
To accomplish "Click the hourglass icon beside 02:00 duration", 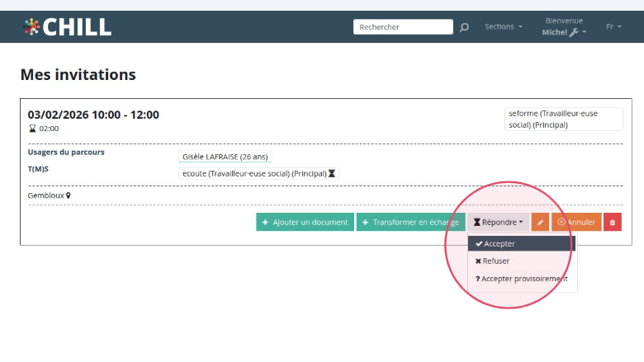I will (32, 129).
